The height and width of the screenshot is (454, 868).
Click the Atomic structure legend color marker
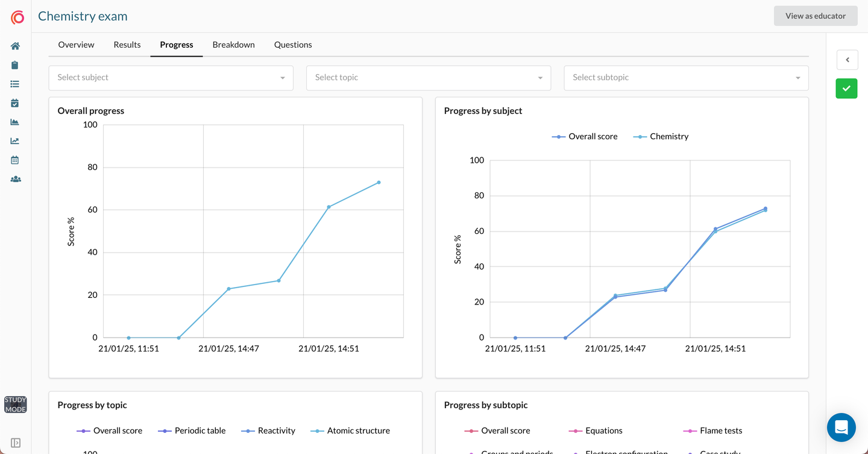tap(317, 431)
